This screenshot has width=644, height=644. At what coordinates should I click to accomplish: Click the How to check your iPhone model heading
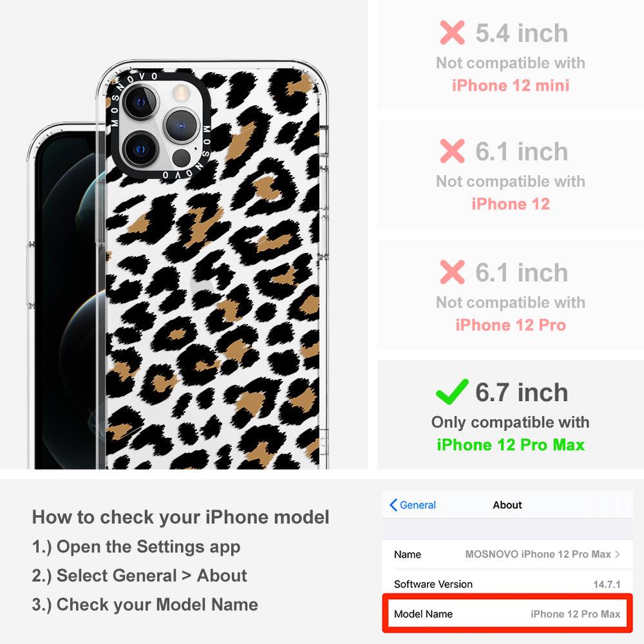(181, 516)
